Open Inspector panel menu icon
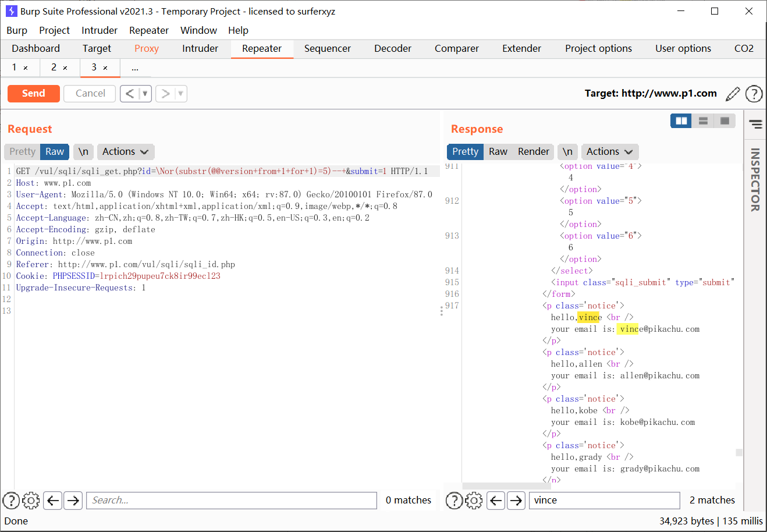Image resolution: width=767 pixels, height=532 pixels. pyautogui.click(x=755, y=124)
